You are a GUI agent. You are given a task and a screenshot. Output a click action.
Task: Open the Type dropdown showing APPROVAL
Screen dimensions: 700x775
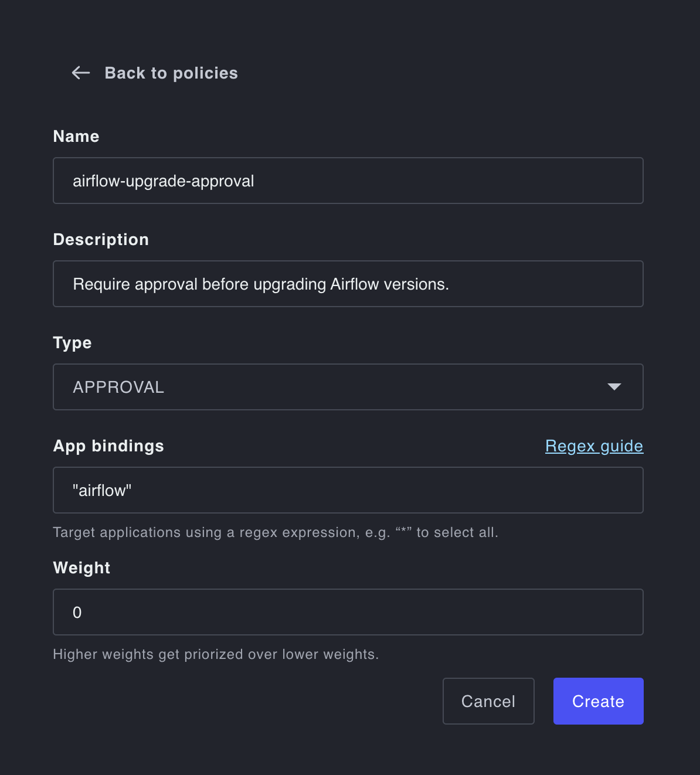[x=348, y=387]
